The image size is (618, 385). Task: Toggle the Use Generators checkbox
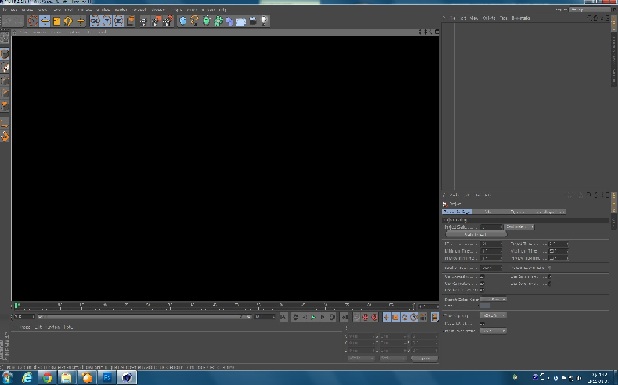pyautogui.click(x=482, y=284)
